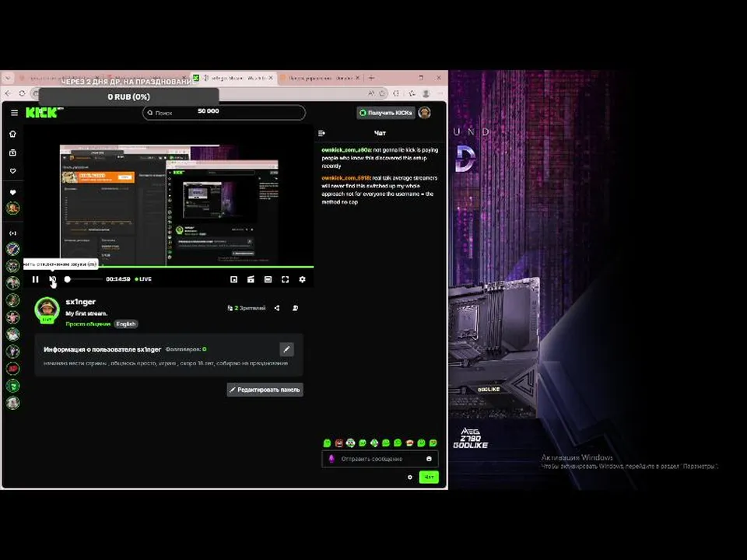Open the sx1nger channel name link

click(x=80, y=302)
